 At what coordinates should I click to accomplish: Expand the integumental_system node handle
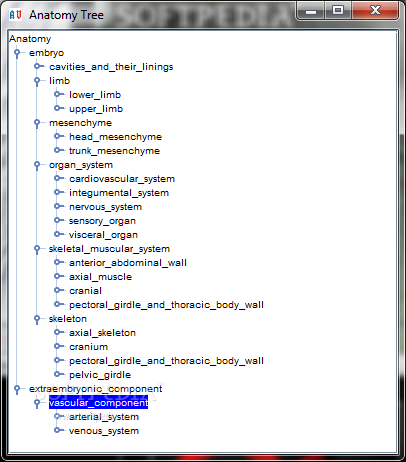click(x=59, y=193)
